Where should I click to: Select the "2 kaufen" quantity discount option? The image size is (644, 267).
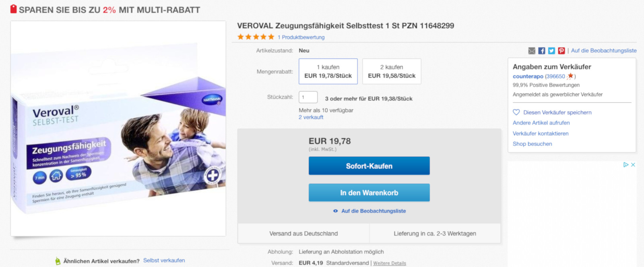(392, 71)
